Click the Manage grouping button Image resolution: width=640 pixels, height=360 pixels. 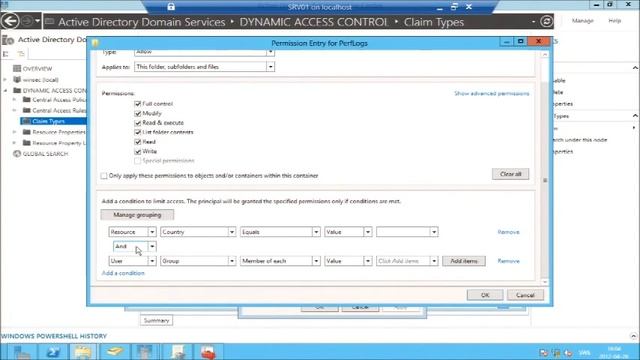pos(137,215)
